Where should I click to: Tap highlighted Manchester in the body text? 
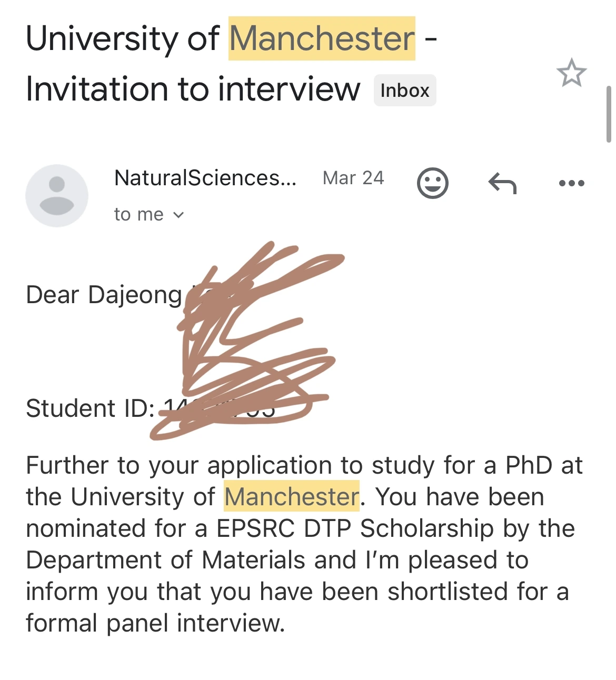click(x=292, y=496)
